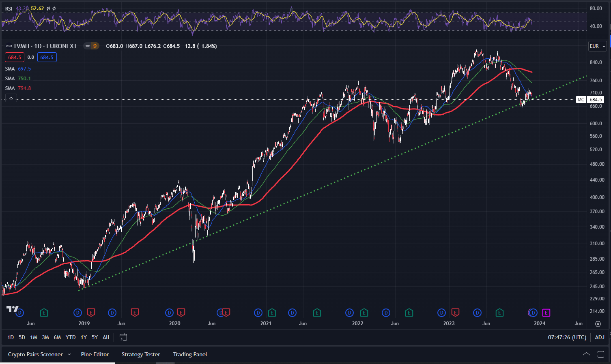Open the EUR currency dropdown

point(597,46)
